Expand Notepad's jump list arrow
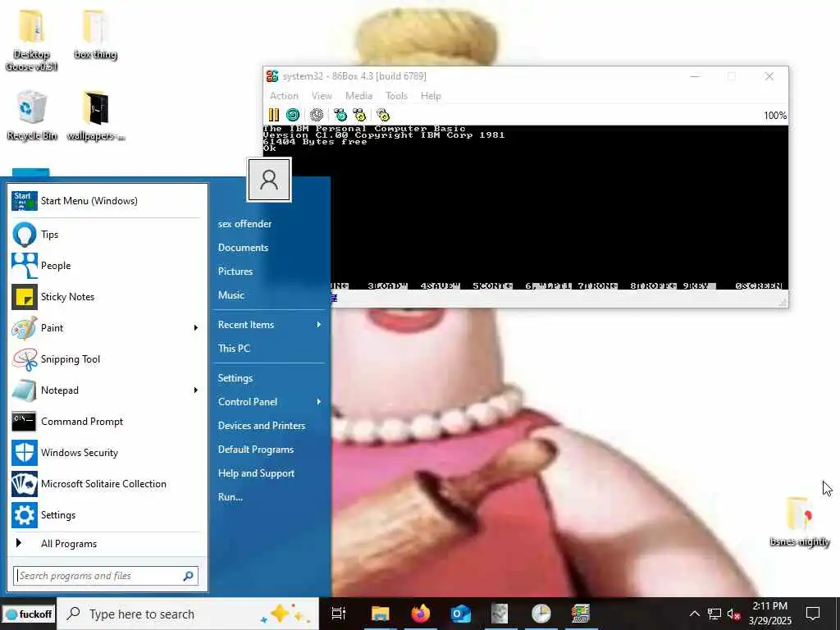Screen dimensions: 840x630 click(195, 390)
